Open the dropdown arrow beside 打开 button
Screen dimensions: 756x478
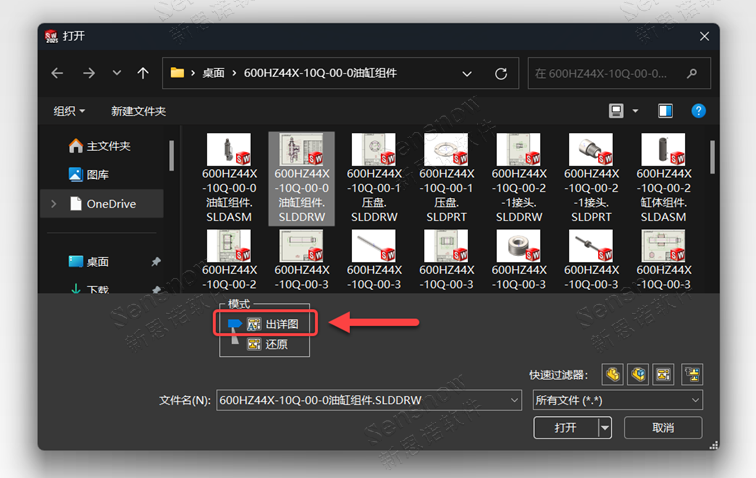605,428
